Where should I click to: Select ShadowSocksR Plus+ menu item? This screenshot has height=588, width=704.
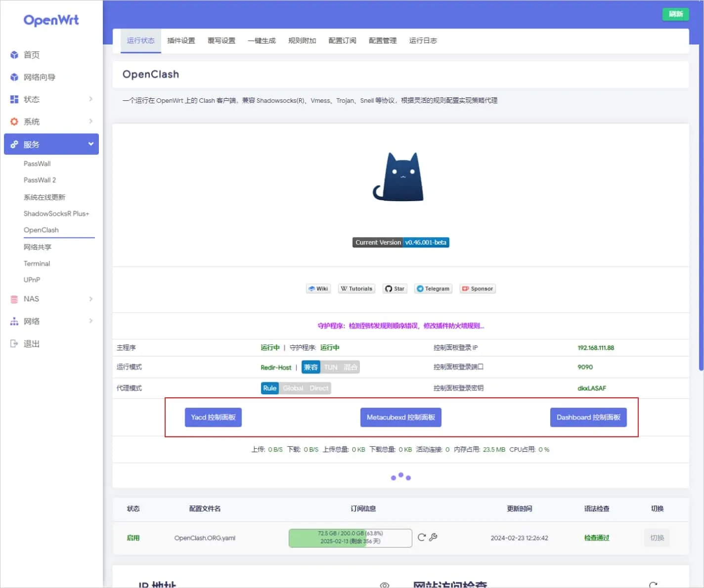[x=56, y=213]
